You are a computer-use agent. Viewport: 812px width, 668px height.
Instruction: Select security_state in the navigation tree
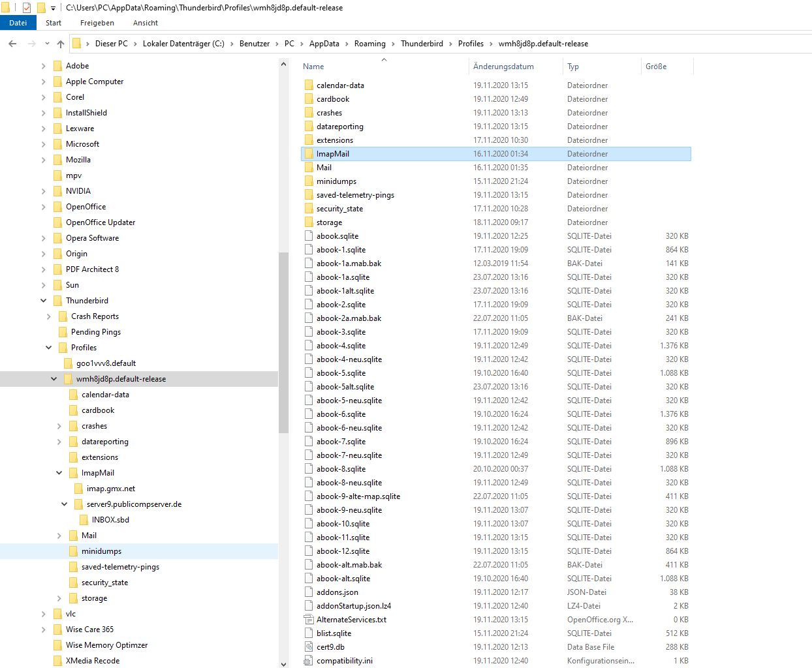(104, 583)
